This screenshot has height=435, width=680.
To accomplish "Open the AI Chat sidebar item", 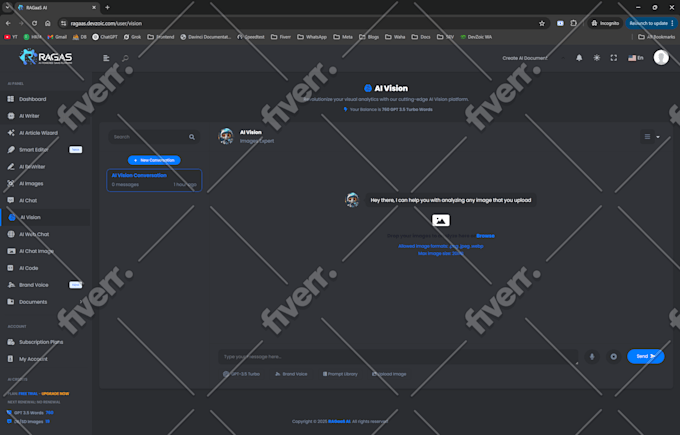I will tap(28, 200).
